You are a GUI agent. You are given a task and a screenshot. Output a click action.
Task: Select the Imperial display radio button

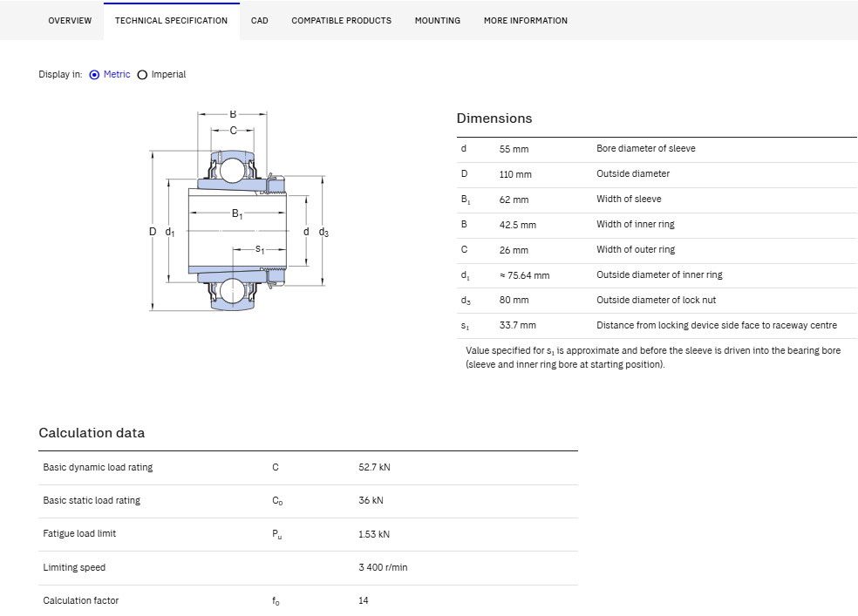(142, 75)
